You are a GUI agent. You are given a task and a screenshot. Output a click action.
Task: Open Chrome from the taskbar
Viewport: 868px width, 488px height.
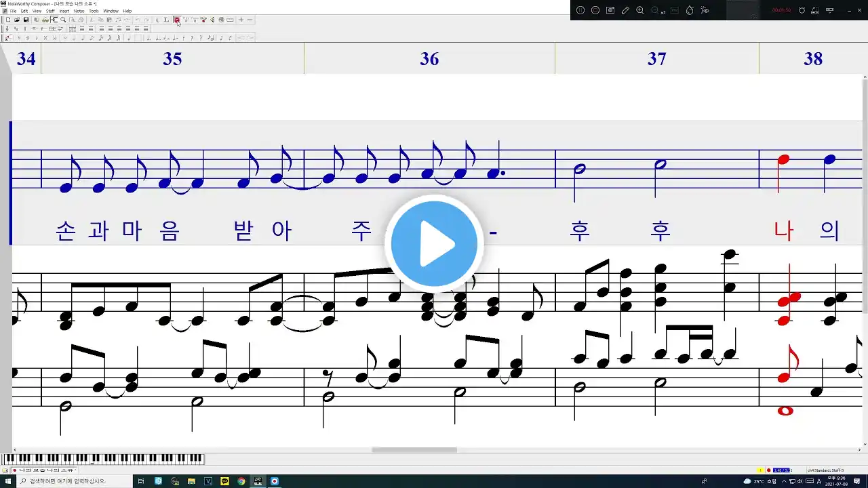tap(241, 481)
